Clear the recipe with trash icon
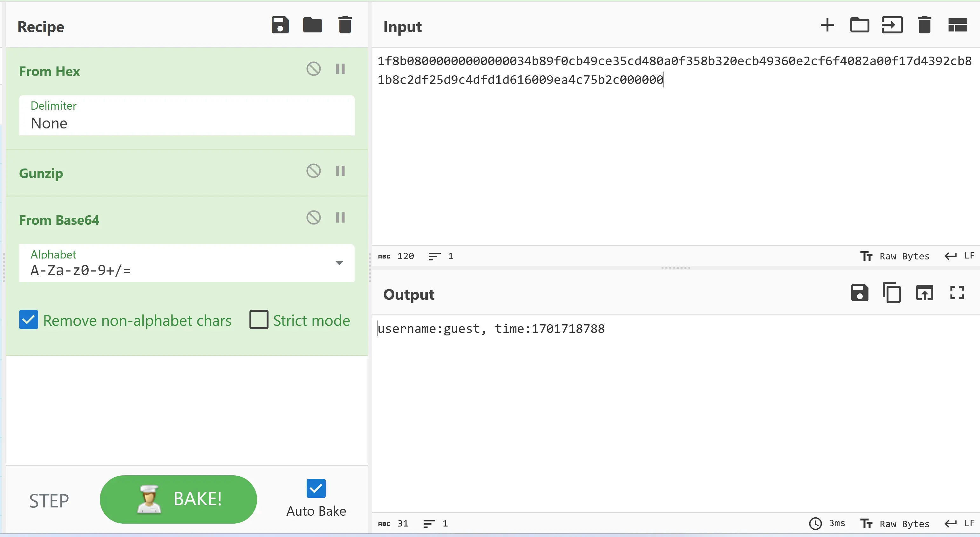This screenshot has height=537, width=980. 345,25
